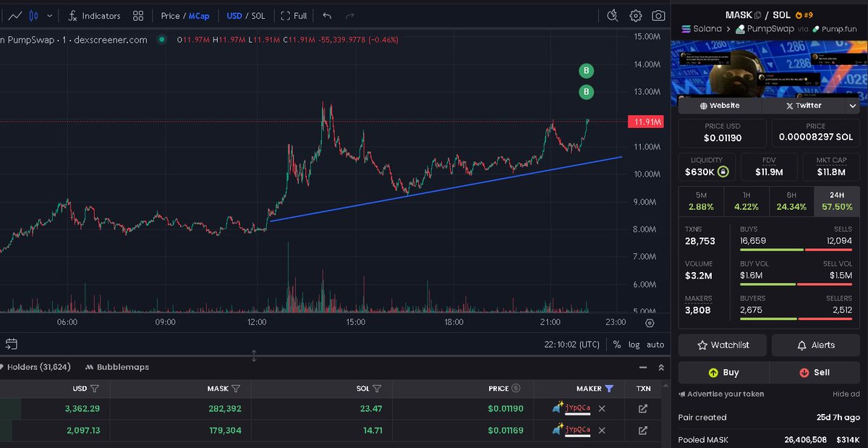Select the 24H timeframe stats tab
The height and width of the screenshot is (448, 868).
click(x=837, y=201)
